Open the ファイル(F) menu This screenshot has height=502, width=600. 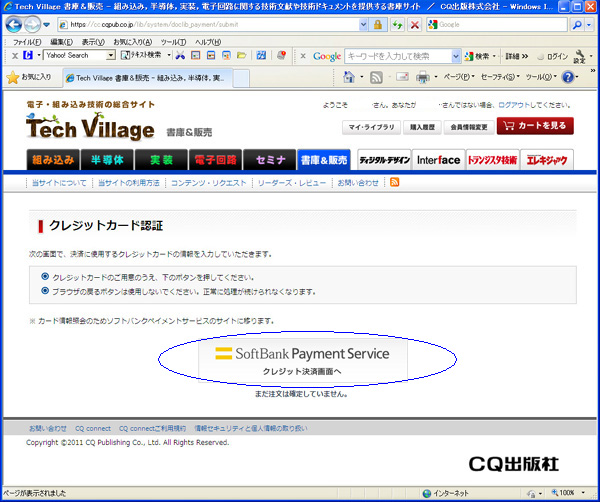tap(26, 42)
